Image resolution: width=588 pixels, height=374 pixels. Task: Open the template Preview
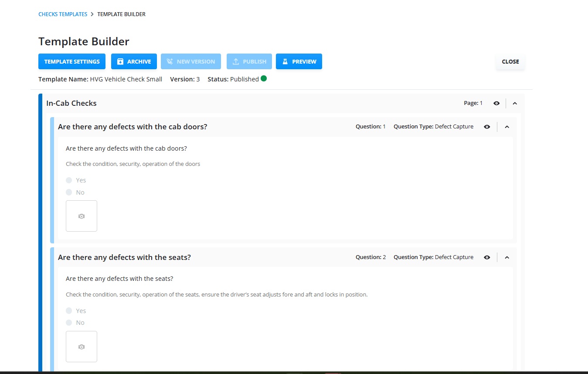[299, 61]
